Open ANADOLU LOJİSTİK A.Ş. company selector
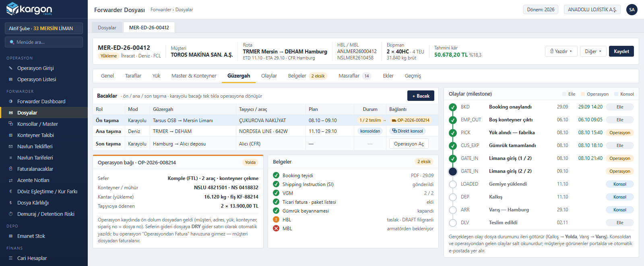 (x=592, y=10)
